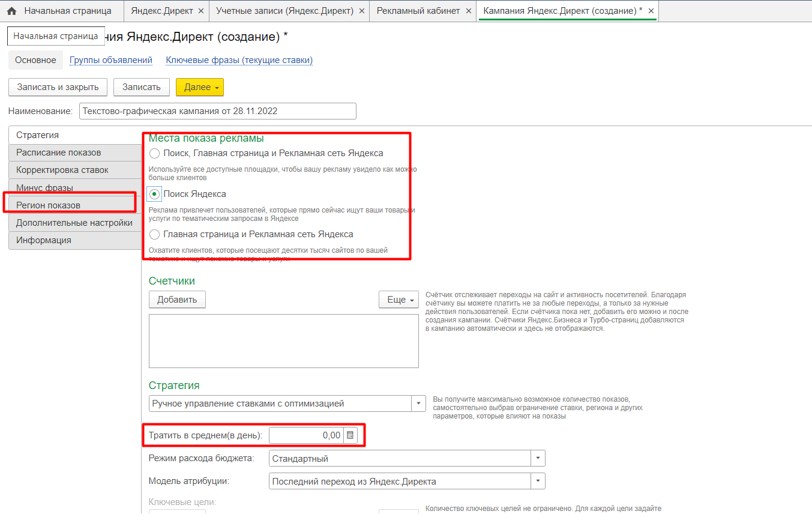Screen dimensions: 812x517
Task: Click Добавить button under Счетчики
Action: coord(177,300)
